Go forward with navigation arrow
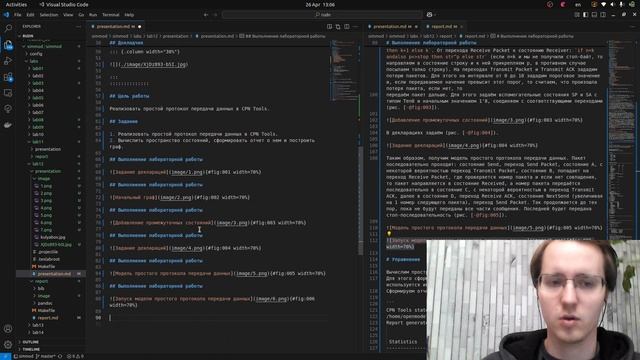Image resolution: width=640 pixels, height=360 pixels. tap(216, 15)
